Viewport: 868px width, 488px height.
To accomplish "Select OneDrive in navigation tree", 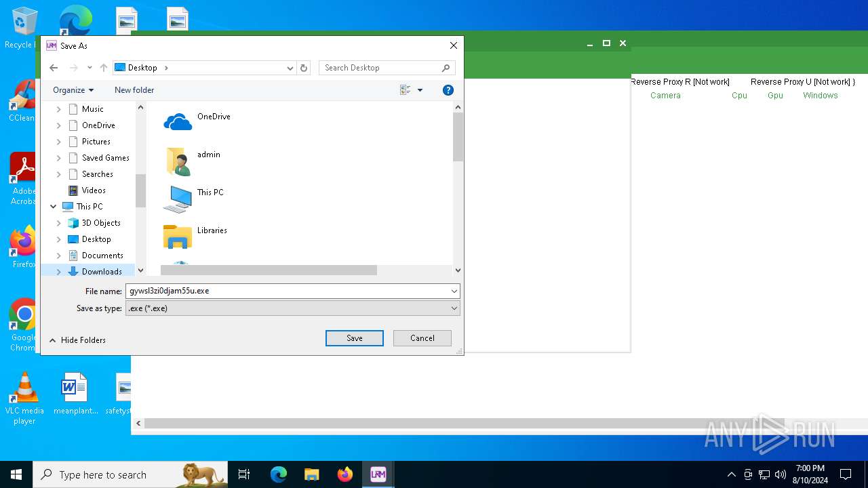I will pos(98,125).
